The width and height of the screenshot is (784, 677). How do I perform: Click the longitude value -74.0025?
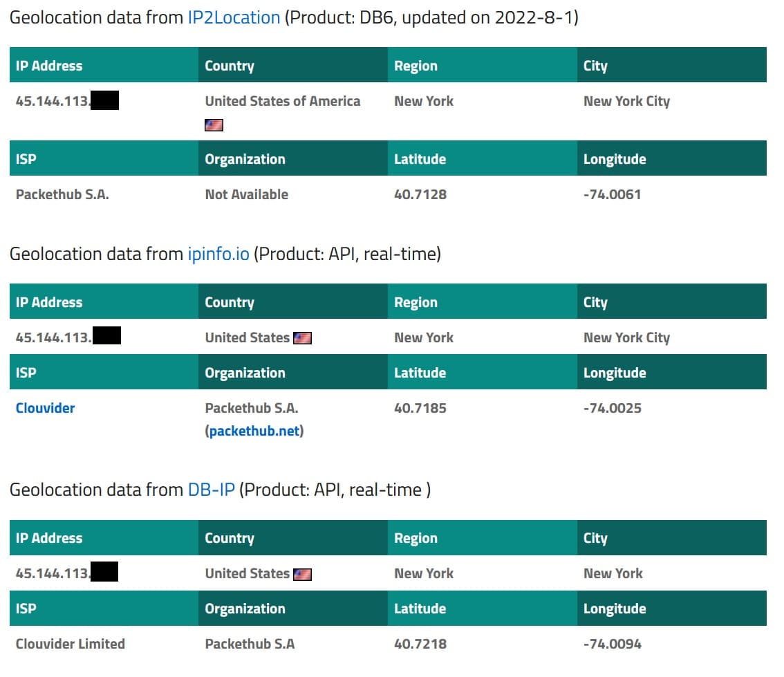[x=612, y=408]
